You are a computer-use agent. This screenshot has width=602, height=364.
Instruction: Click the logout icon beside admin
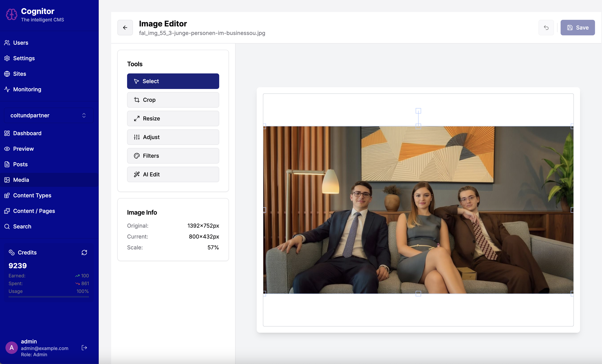point(84,348)
